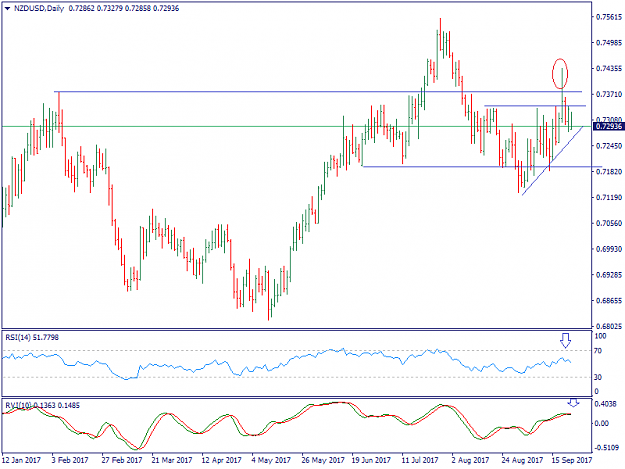This screenshot has width=625, height=469.
Task: Click the 0.68655 price axis label
Action: (609, 301)
